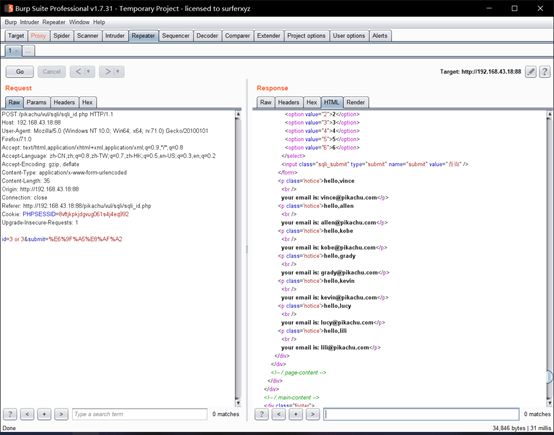The image size is (554, 435).
Task: Go to previous response search match
Action: point(279,414)
